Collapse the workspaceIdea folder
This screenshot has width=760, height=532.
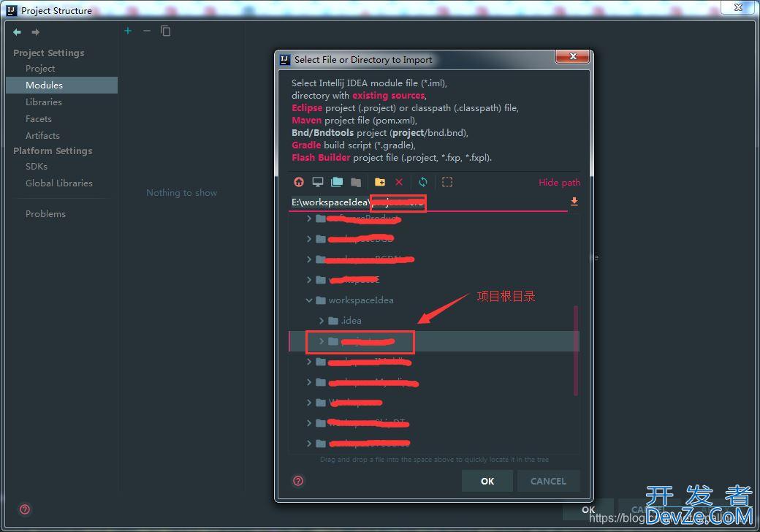(x=308, y=300)
